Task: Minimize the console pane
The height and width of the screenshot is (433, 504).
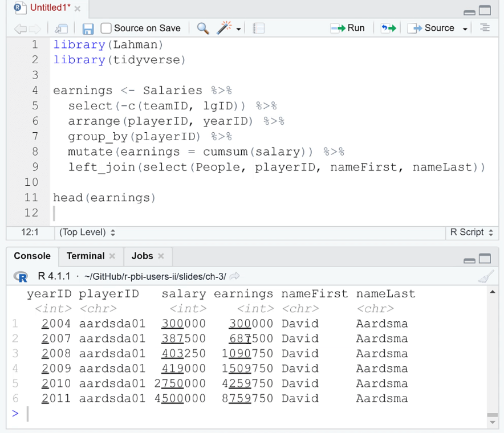Action: tap(469, 260)
